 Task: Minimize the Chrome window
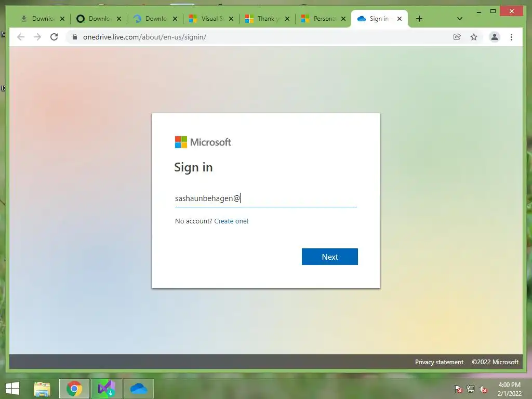coord(479,11)
